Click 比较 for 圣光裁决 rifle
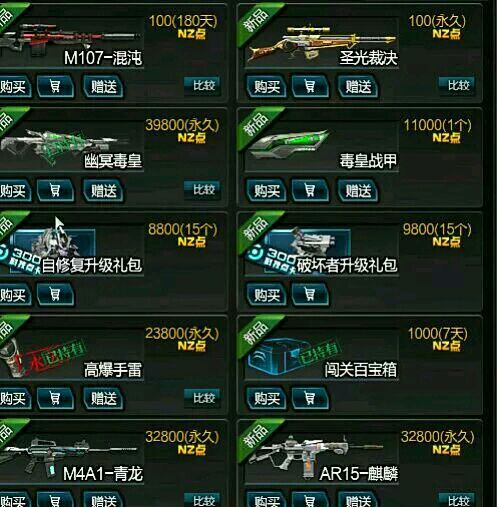The width and height of the screenshot is (497, 507). pyautogui.click(x=458, y=86)
